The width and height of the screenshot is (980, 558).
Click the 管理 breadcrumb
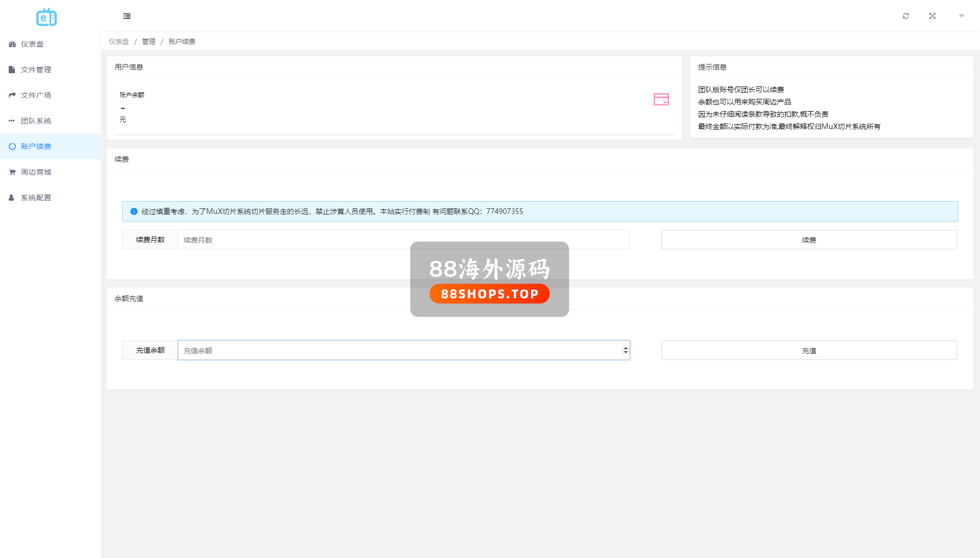click(148, 41)
